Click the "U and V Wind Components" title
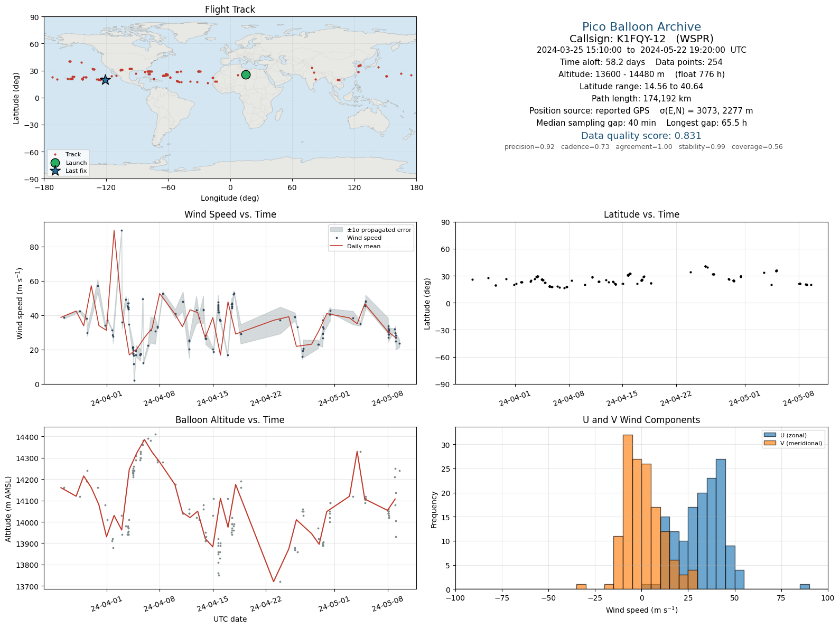 pos(641,420)
